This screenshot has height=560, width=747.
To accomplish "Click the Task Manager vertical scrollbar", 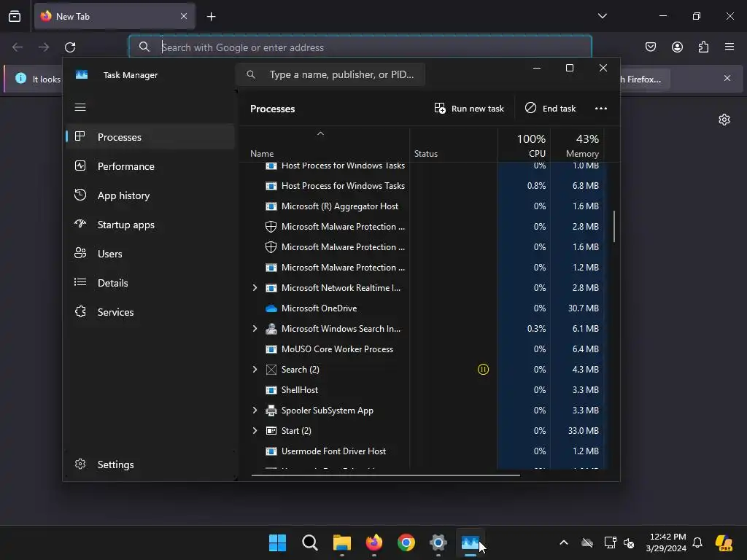I will click(614, 226).
